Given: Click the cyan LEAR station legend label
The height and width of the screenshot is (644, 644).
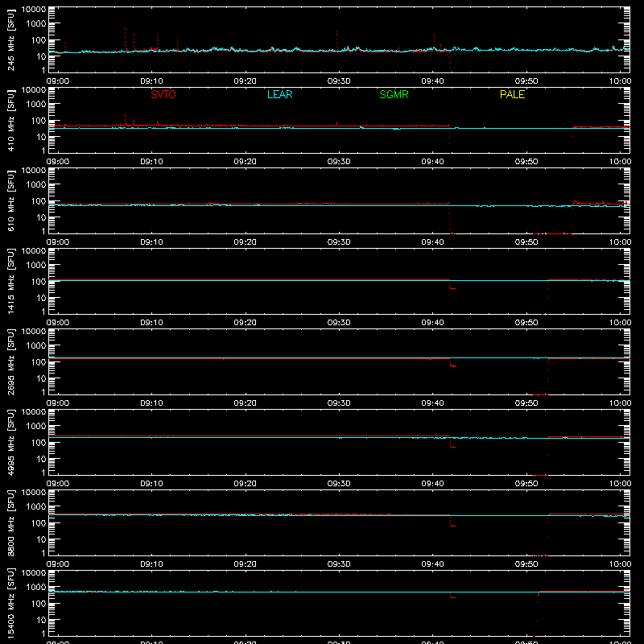Looking at the screenshot, I should point(279,94).
